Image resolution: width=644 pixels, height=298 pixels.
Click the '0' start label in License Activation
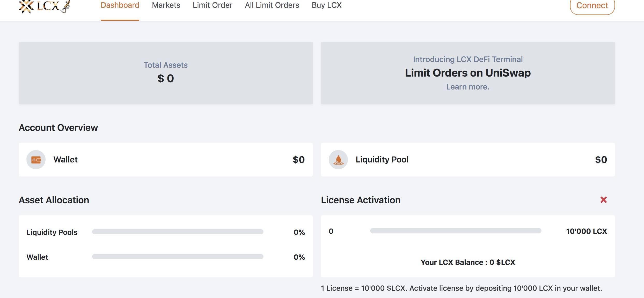pos(331,231)
